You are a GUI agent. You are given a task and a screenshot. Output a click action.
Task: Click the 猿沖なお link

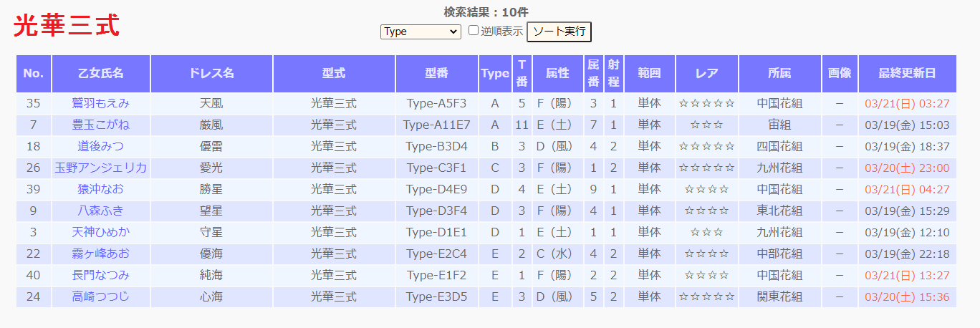tap(100, 189)
